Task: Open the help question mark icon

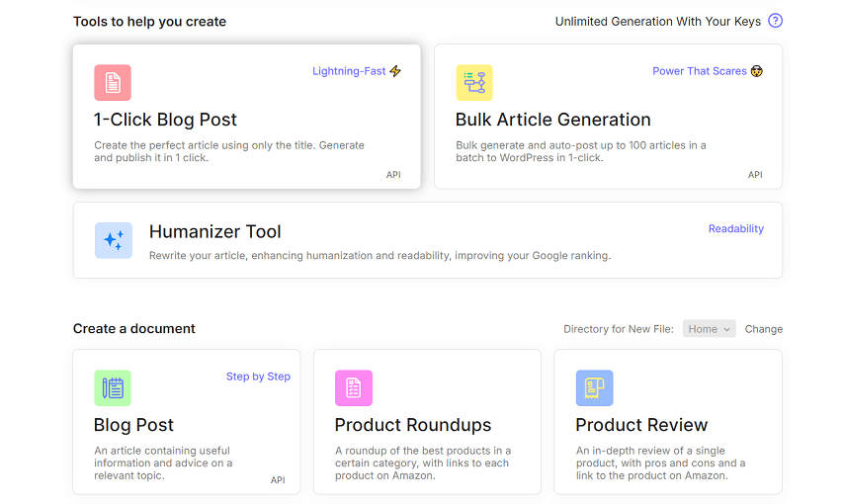Action: coord(775,21)
